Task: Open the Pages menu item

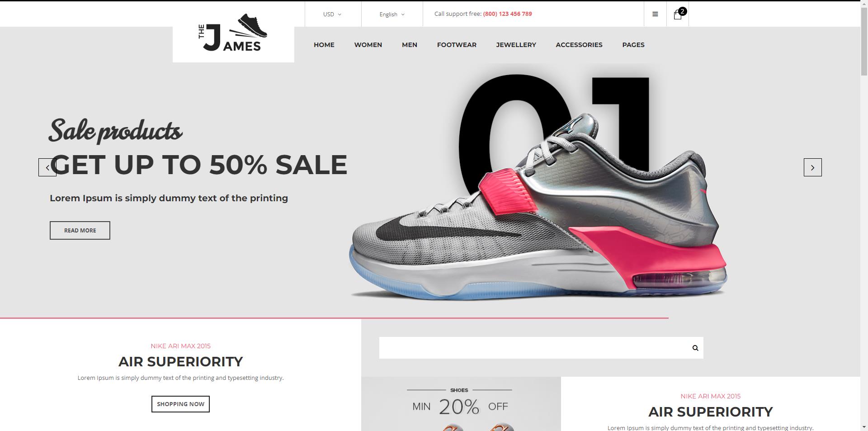Action: (x=633, y=45)
